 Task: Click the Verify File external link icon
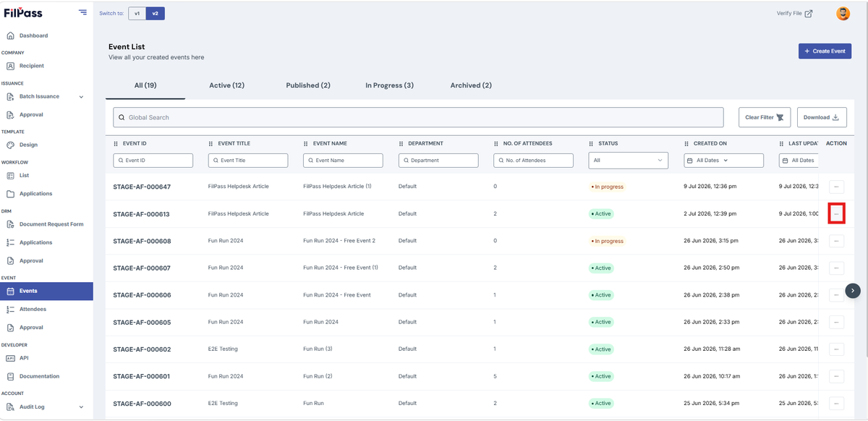pyautogui.click(x=809, y=13)
